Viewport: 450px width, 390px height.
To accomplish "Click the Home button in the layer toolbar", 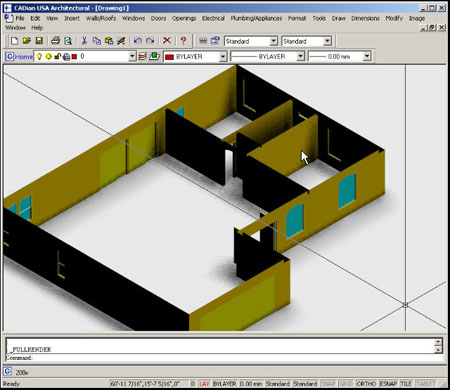I will pos(19,57).
